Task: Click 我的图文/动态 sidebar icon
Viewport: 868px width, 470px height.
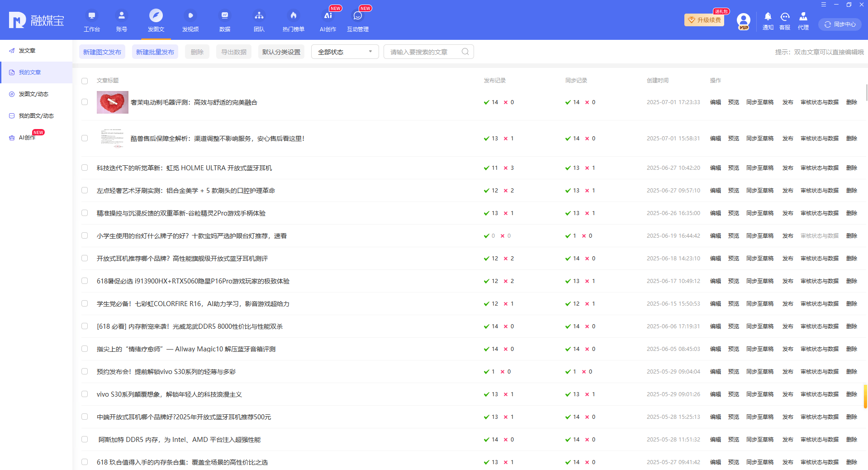Action: click(12, 116)
